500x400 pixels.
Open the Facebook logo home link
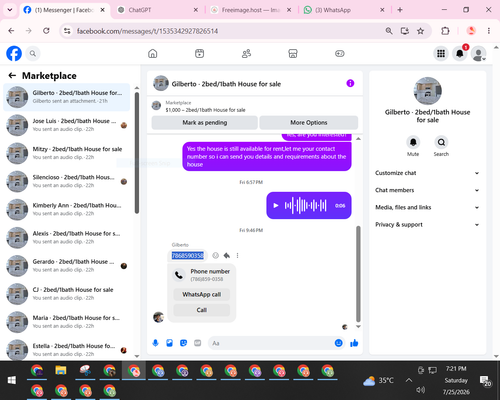point(14,53)
